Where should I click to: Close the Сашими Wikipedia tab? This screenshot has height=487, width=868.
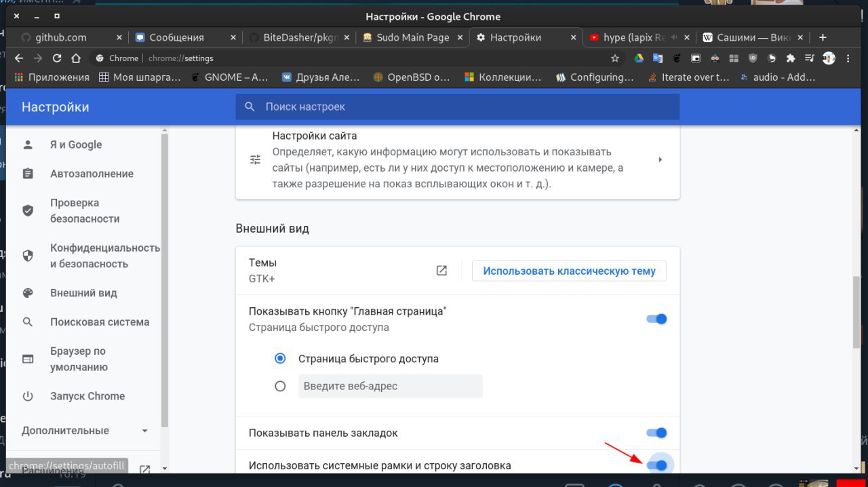[x=800, y=37]
